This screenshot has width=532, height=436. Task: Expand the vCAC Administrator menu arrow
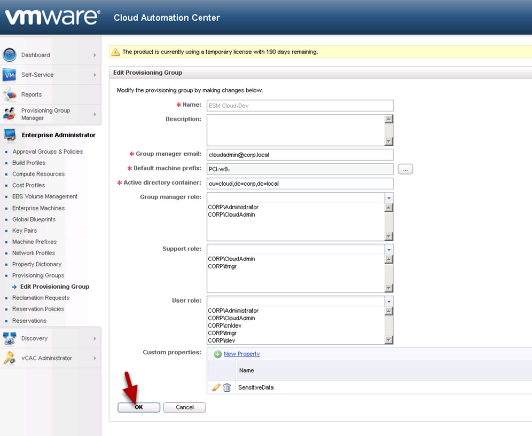(x=95, y=358)
